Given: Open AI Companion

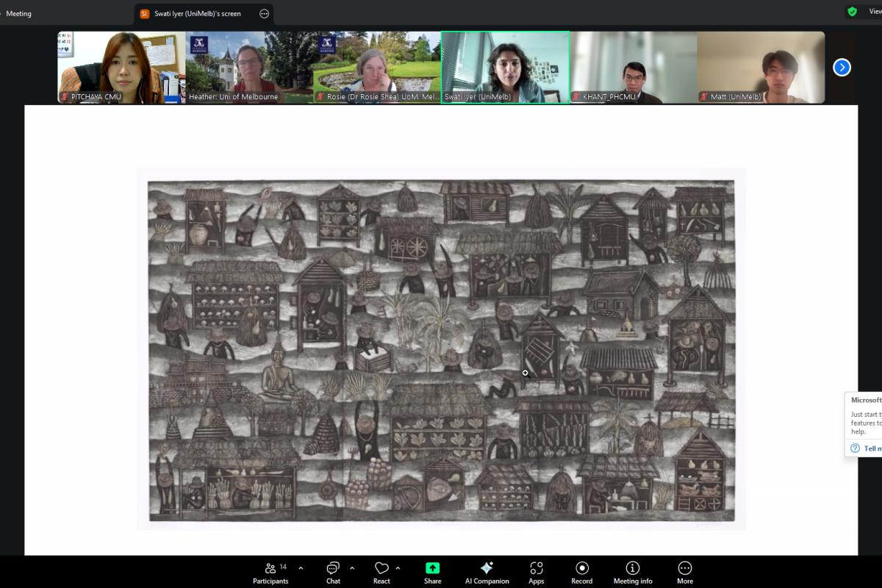Looking at the screenshot, I should pos(487,572).
